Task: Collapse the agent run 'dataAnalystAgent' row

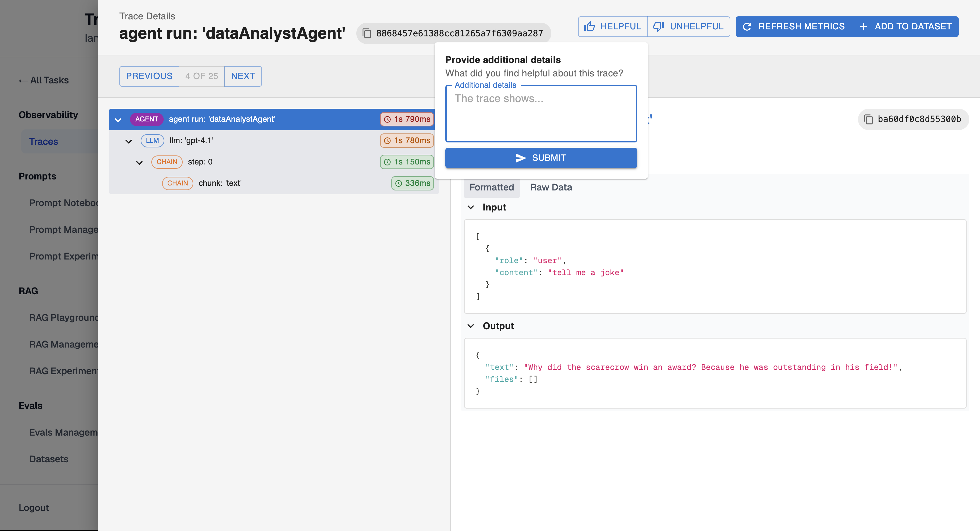Action: click(118, 120)
